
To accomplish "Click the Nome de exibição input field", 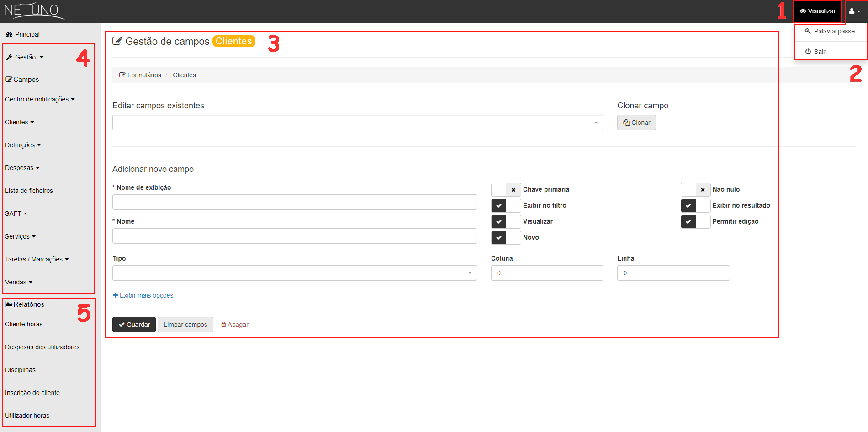I will [x=295, y=202].
